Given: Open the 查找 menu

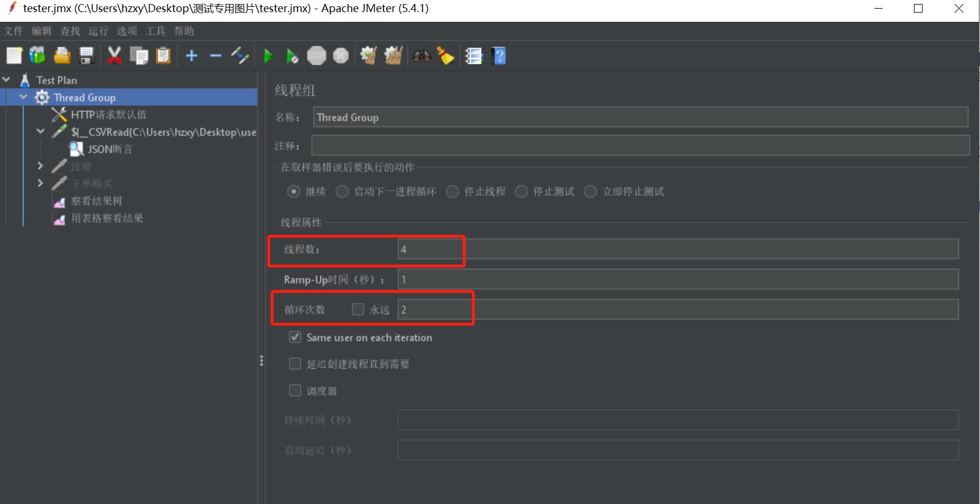Looking at the screenshot, I should (x=70, y=31).
